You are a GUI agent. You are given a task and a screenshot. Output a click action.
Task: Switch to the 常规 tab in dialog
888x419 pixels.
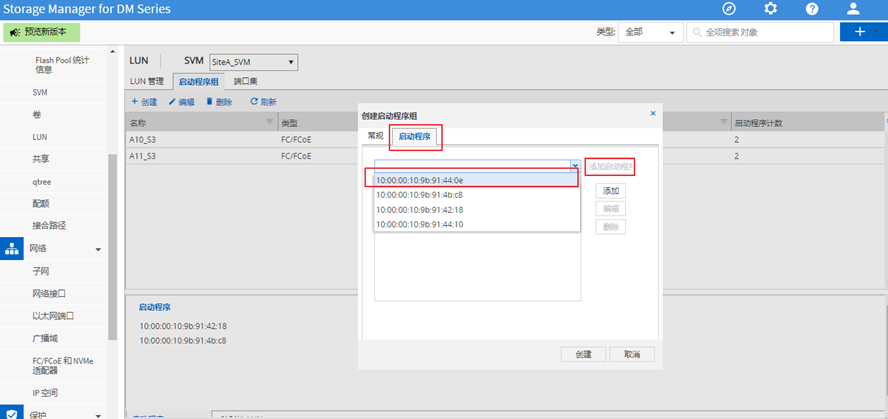pyautogui.click(x=375, y=135)
